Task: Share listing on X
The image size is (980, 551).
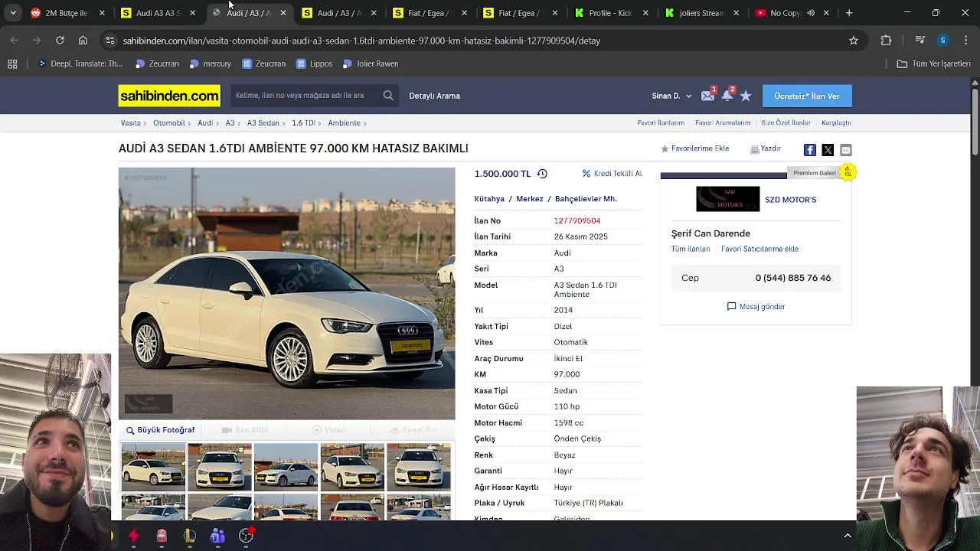Action: coord(828,150)
